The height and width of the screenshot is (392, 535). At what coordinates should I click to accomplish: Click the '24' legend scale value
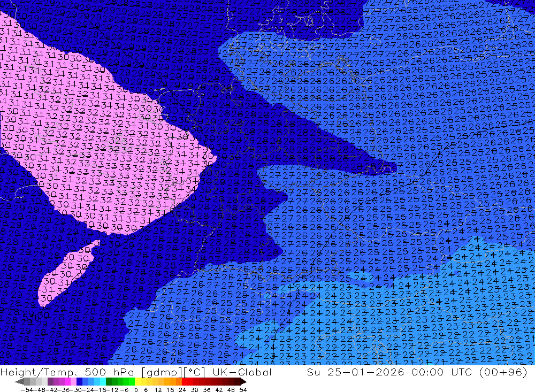tap(182, 390)
